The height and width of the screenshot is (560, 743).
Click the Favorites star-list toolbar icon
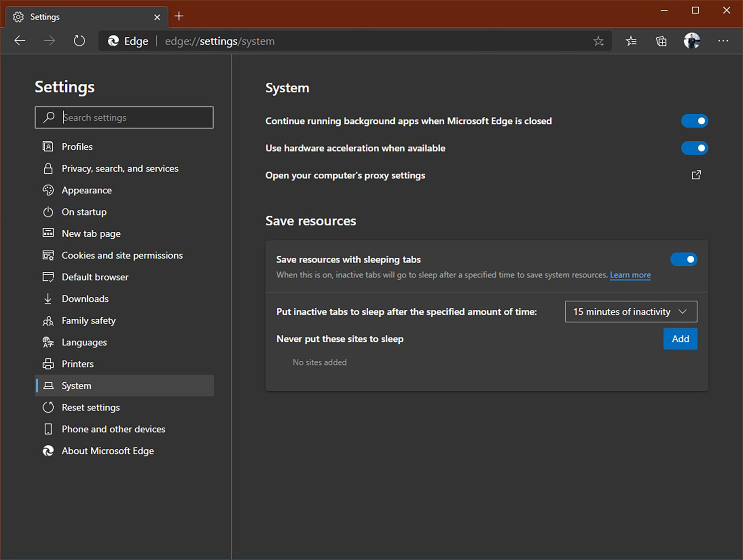pyautogui.click(x=631, y=41)
